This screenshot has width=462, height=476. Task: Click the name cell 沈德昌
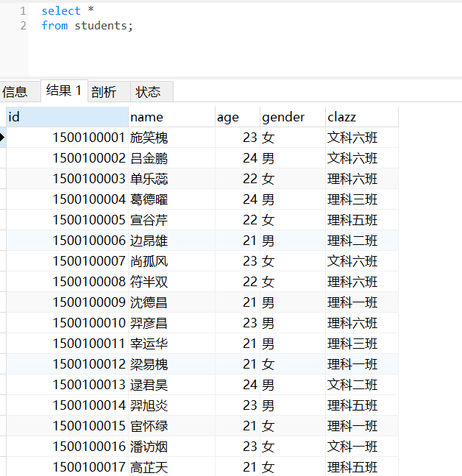pyautogui.click(x=172, y=302)
